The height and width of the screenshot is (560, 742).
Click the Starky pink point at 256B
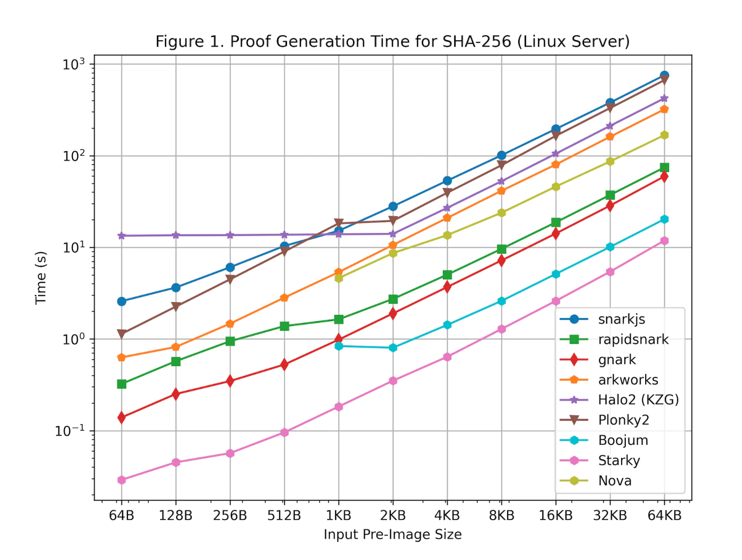pyautogui.click(x=230, y=453)
